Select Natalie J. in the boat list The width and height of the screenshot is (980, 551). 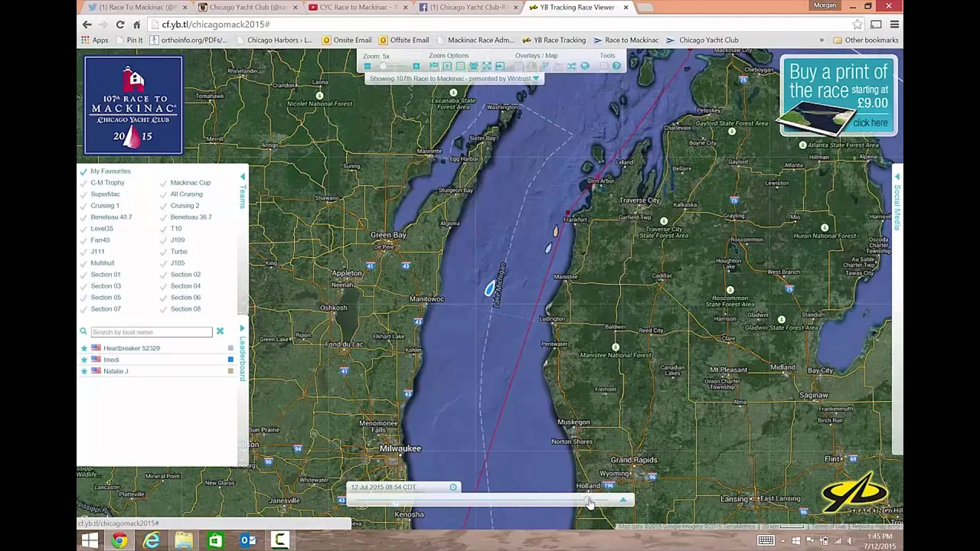(116, 371)
